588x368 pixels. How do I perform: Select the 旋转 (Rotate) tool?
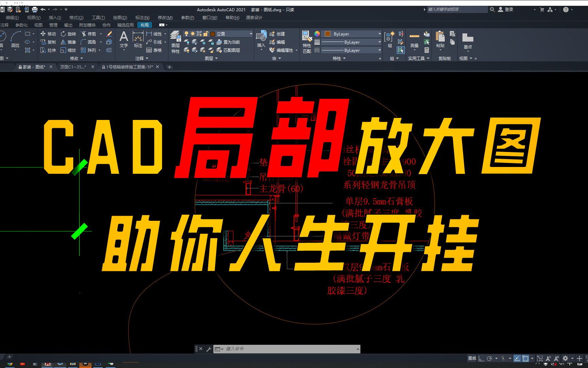68,34
